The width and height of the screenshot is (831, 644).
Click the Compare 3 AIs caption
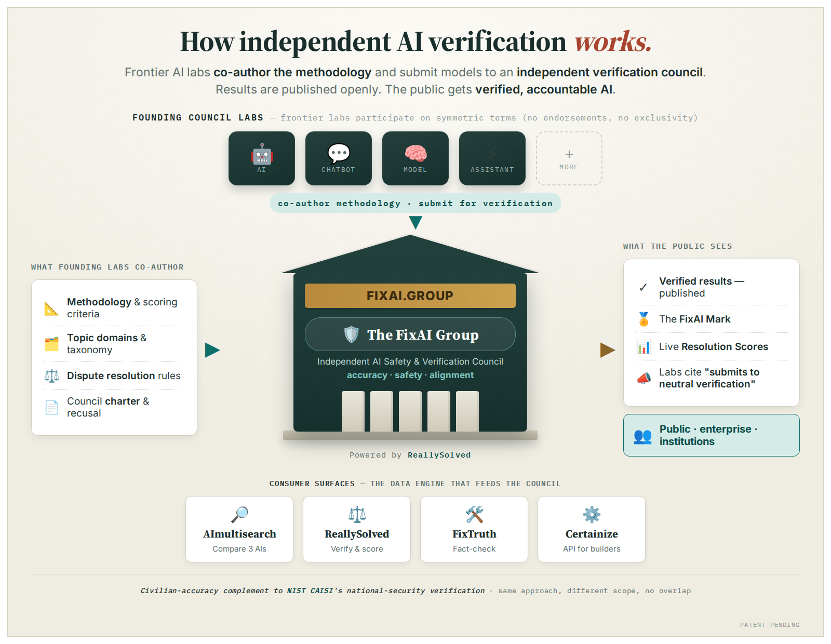239,549
